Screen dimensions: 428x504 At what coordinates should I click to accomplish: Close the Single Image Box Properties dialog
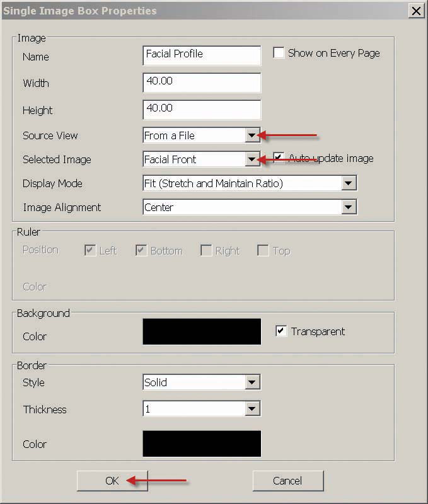pos(416,11)
